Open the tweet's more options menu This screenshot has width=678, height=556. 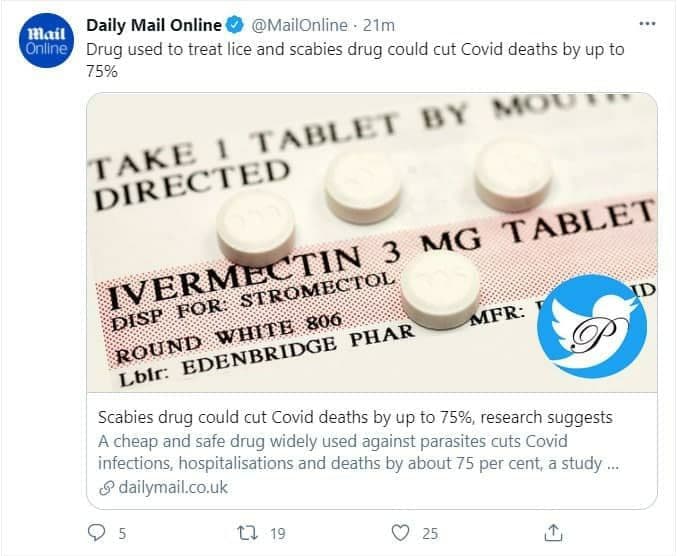648,22
